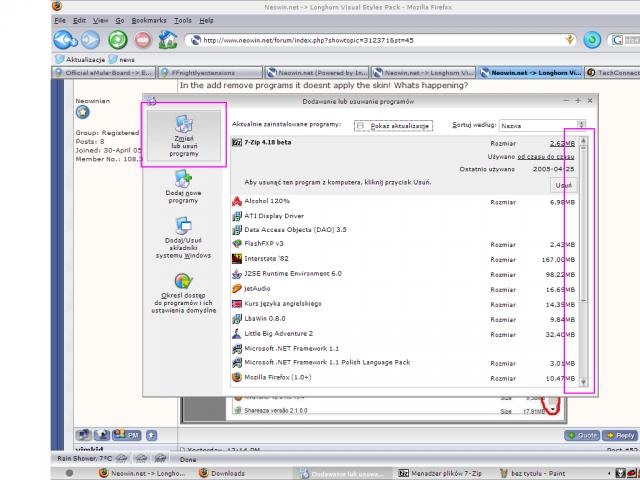640x480 pixels.
Task: Click the Usuń button for 7-Zip
Action: point(564,185)
